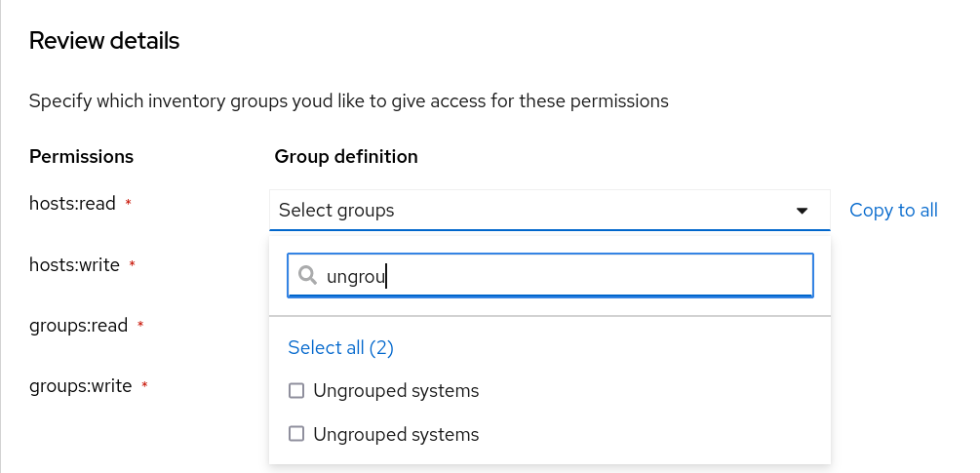The height and width of the screenshot is (473, 980).
Task: Click the Group definition column header
Action: pos(346,156)
